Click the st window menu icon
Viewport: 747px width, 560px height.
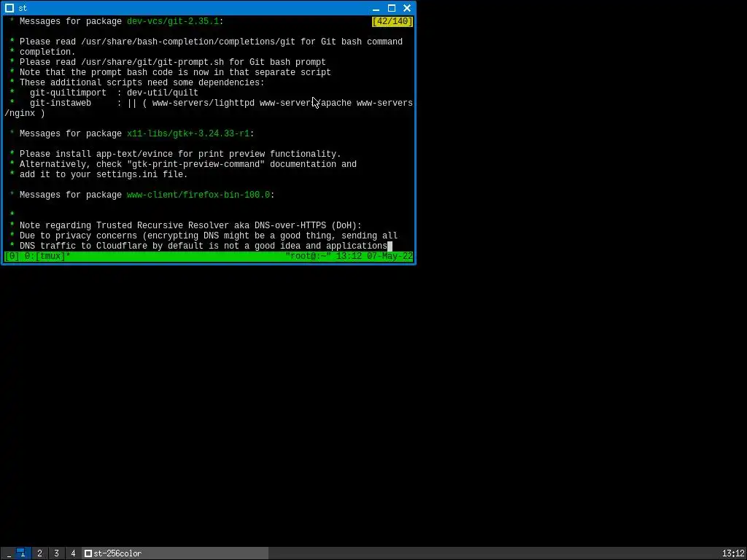click(x=9, y=8)
